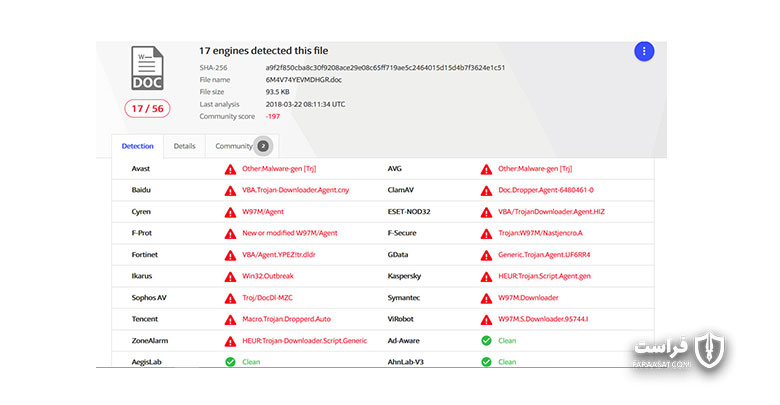Click Cyren result W97M/Agent
Viewport: 780px width, 405px height.
pos(263,211)
